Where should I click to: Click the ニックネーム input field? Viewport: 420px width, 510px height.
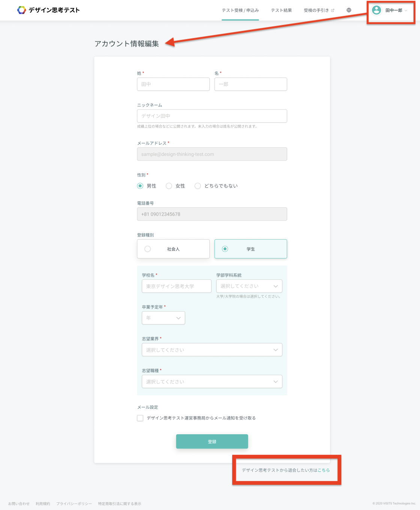(212, 116)
